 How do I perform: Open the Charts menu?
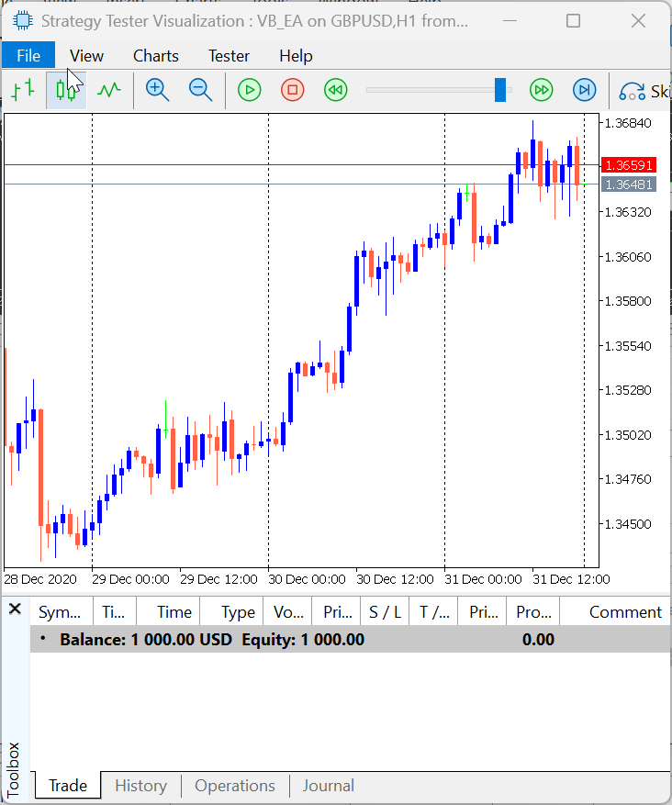pyautogui.click(x=155, y=55)
